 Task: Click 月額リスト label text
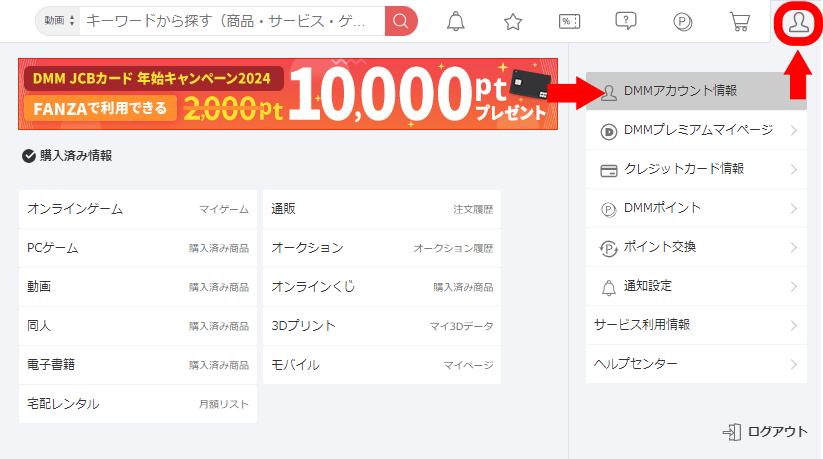point(224,404)
